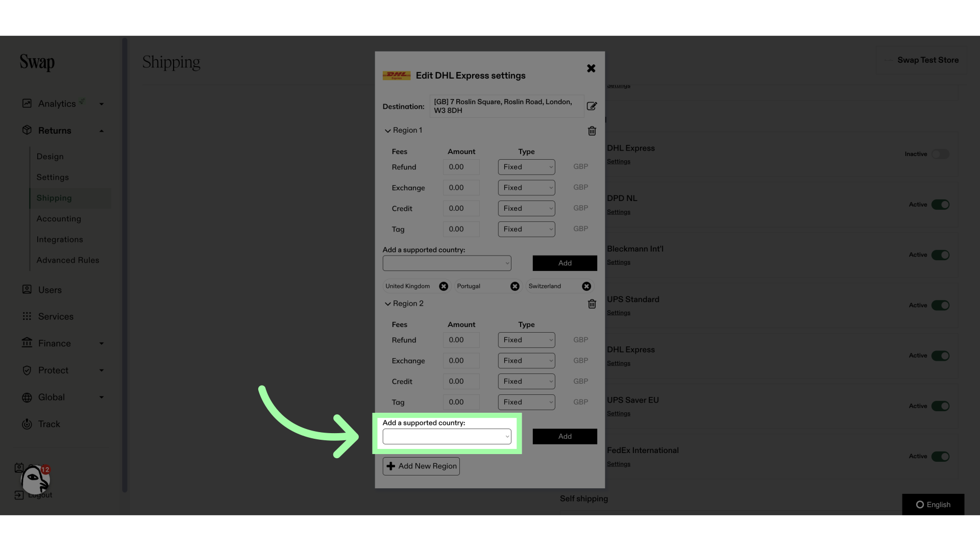Toggle UPS Standard active status

pos(940,306)
